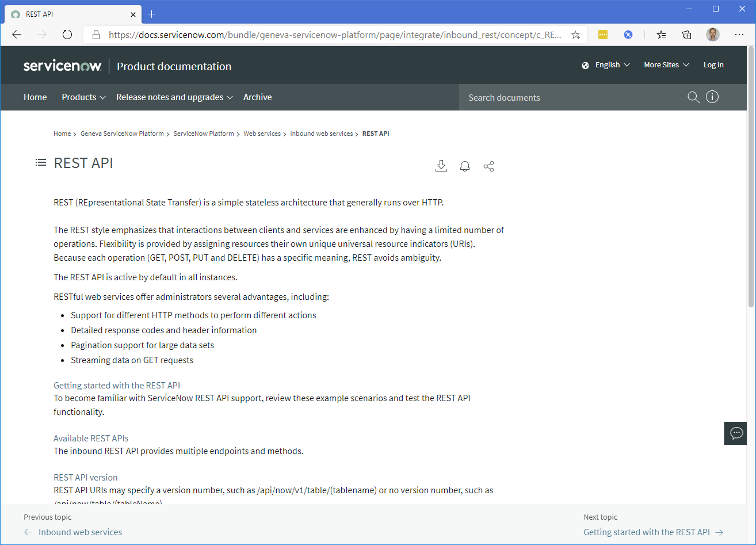Go to Web services breadcrumb
This screenshot has height=545, width=756.
coord(262,134)
